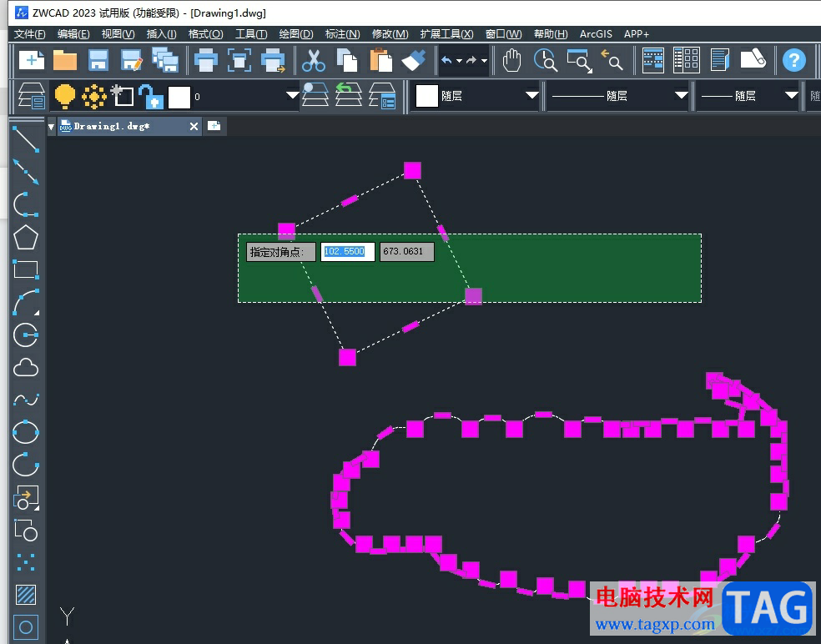
Task: Save the current drawing
Action: (x=98, y=60)
